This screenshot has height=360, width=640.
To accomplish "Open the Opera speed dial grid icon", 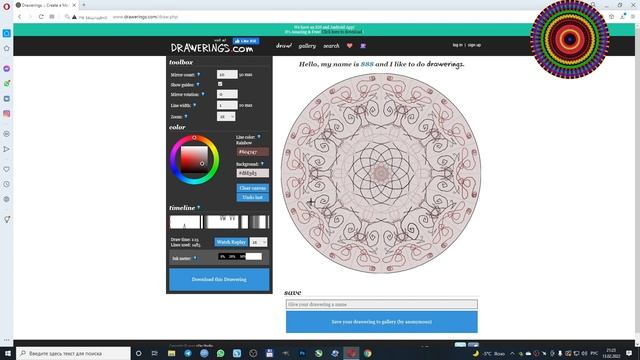I will click(52, 17).
